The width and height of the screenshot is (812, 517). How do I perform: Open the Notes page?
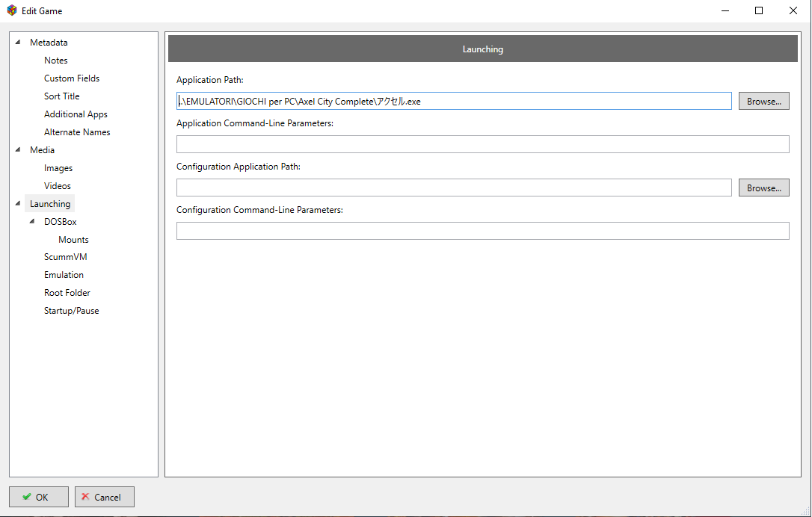[x=56, y=61]
